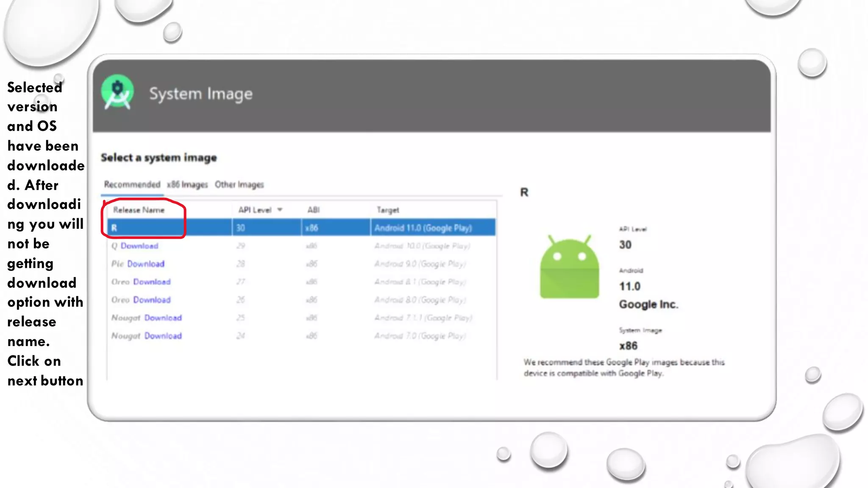Download Nougat API 25 image
868x488 pixels.
[x=163, y=318]
